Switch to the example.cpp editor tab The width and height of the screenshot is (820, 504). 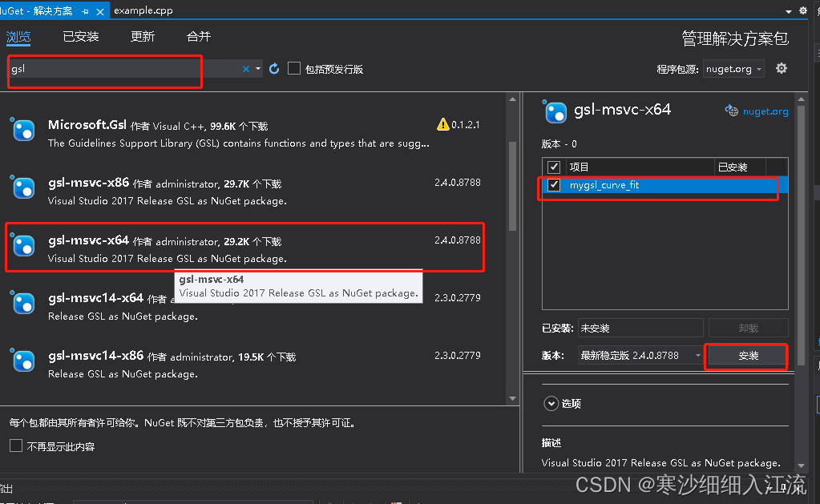coord(143,10)
